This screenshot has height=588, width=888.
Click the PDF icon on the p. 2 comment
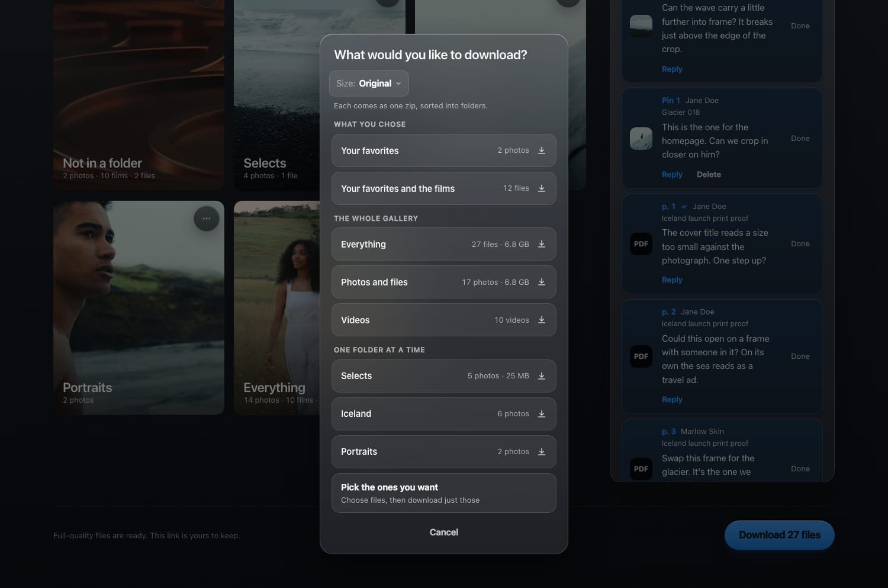pyautogui.click(x=641, y=356)
